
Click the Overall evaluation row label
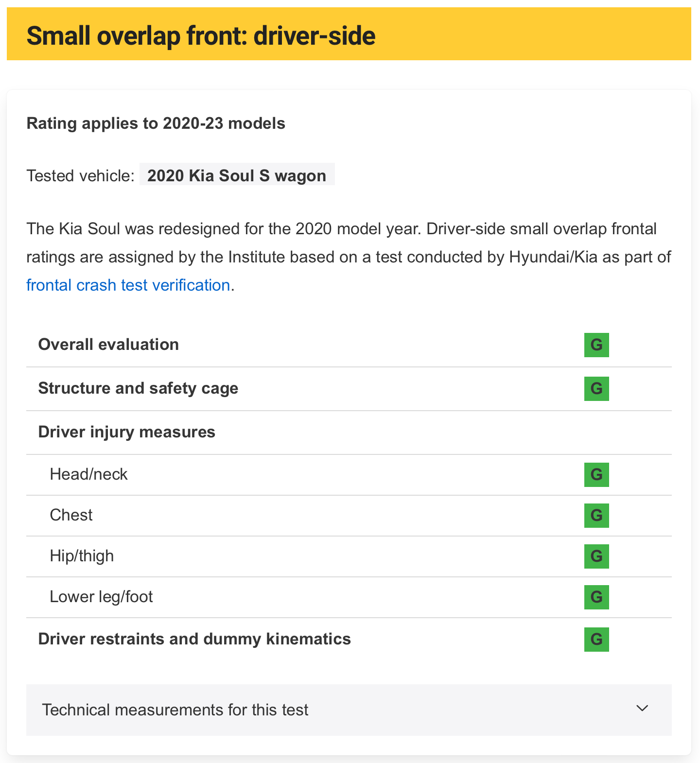pos(108,345)
